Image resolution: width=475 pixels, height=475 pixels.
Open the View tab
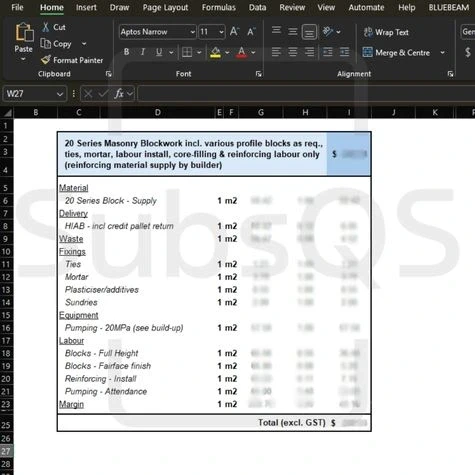pos(326,7)
